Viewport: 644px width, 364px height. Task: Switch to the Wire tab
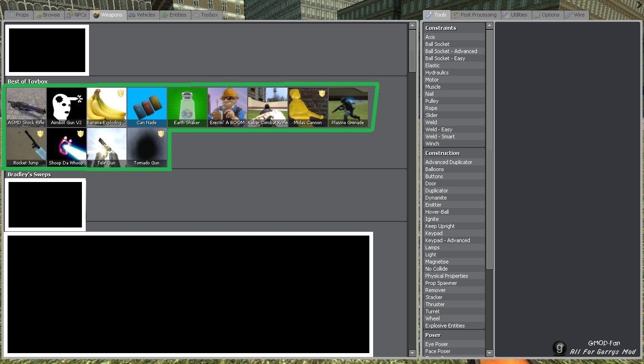coord(576,15)
